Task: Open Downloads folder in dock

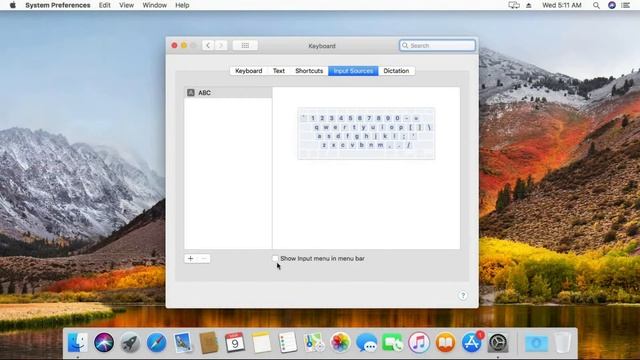Action: click(536, 343)
